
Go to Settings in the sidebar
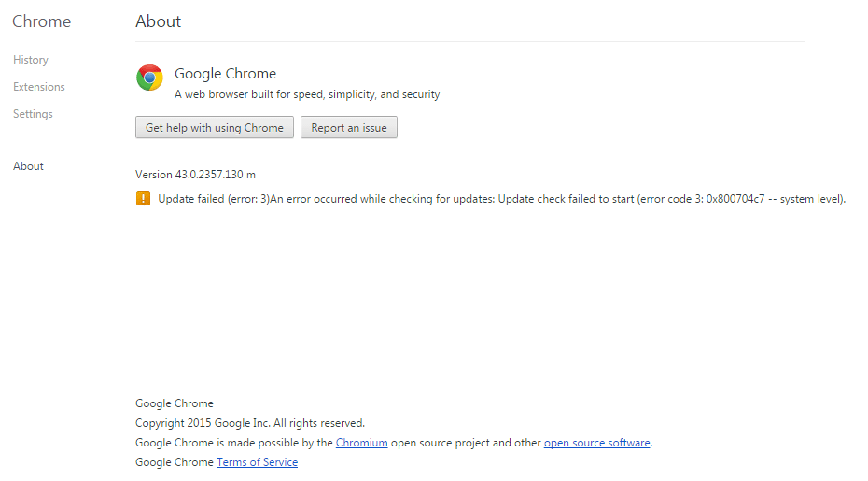(x=33, y=114)
